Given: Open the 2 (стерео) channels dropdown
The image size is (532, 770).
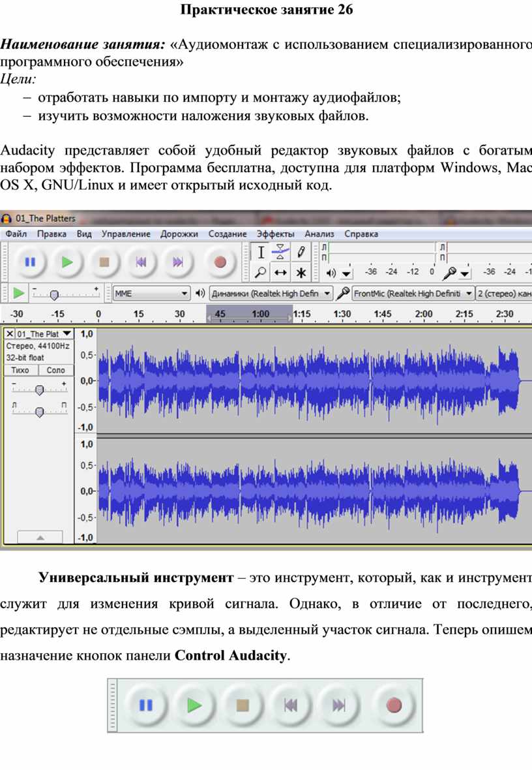Looking at the screenshot, I should tap(504, 293).
